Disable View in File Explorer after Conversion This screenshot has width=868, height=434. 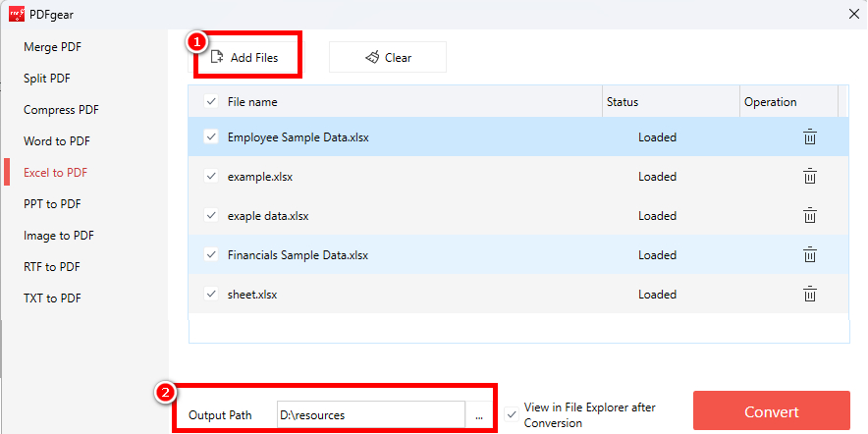click(512, 414)
